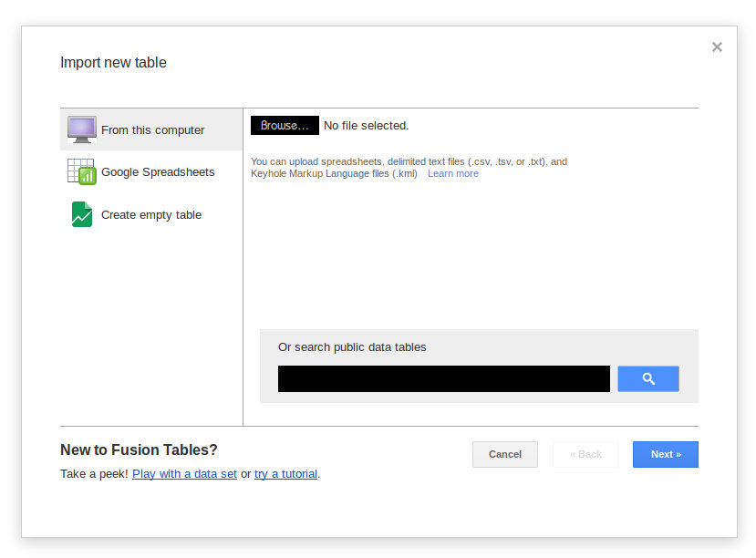Close the Import new table dialog

(717, 46)
